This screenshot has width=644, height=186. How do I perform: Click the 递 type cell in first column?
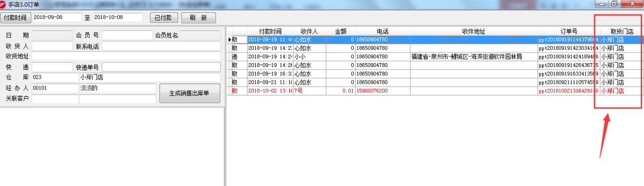(x=239, y=57)
